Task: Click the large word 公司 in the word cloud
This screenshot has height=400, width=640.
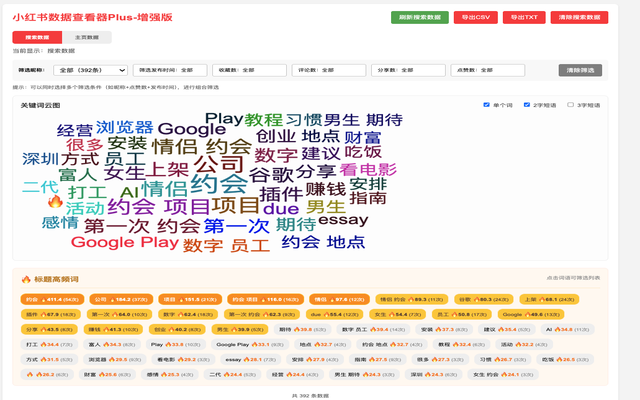Action: click(x=218, y=164)
